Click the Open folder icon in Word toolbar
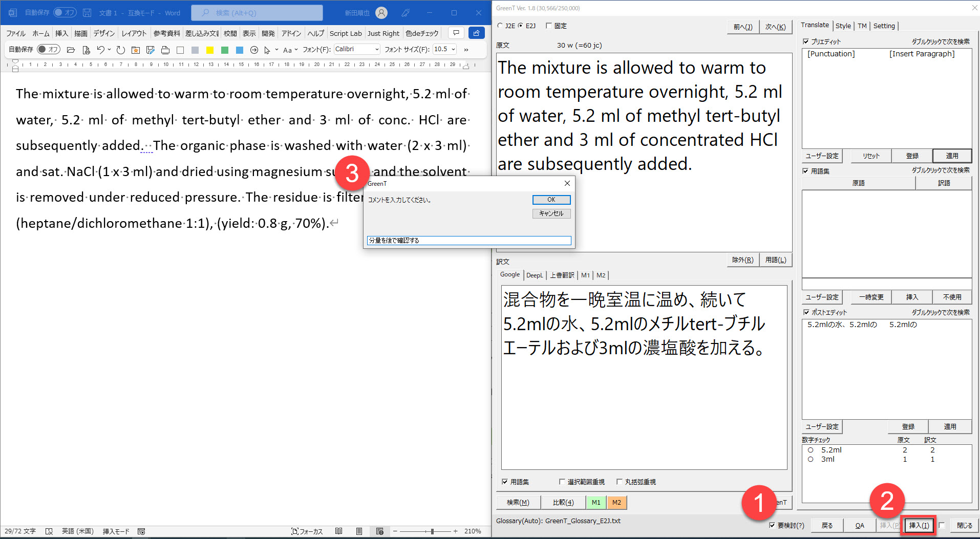980x539 pixels. click(71, 50)
